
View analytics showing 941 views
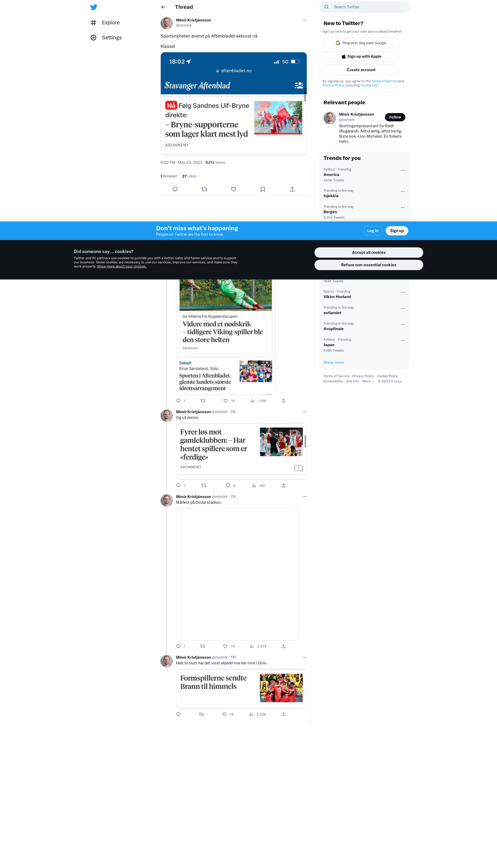258,485
